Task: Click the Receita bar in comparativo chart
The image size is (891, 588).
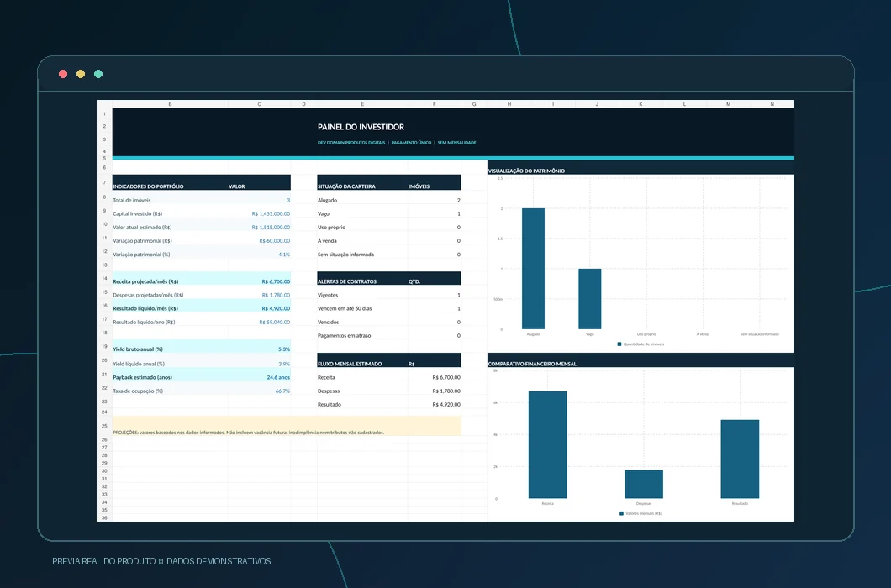Action: (547, 445)
